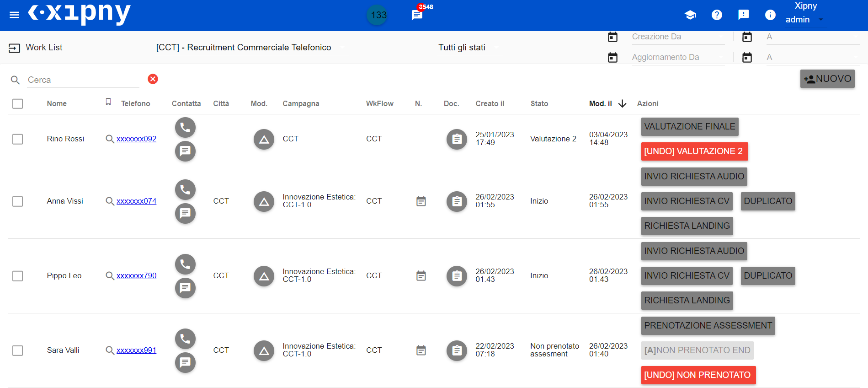
Task: Open the Work List menu
Action: point(35,48)
